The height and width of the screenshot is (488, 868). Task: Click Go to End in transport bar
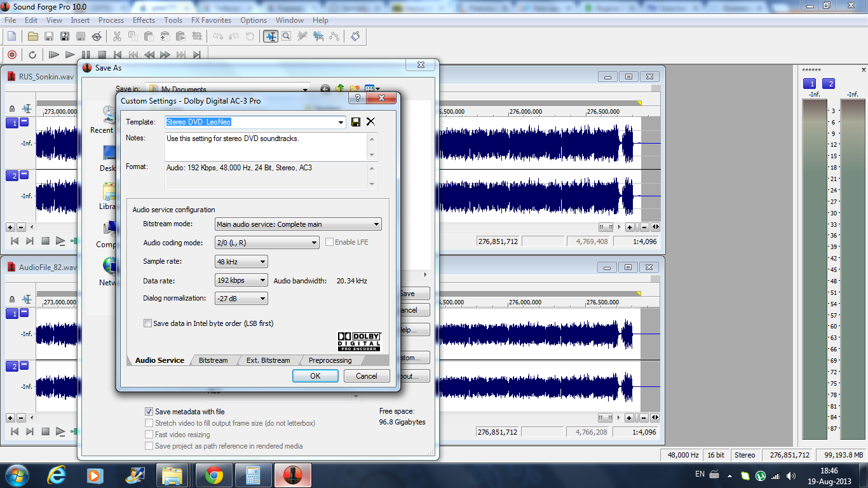coord(197,55)
